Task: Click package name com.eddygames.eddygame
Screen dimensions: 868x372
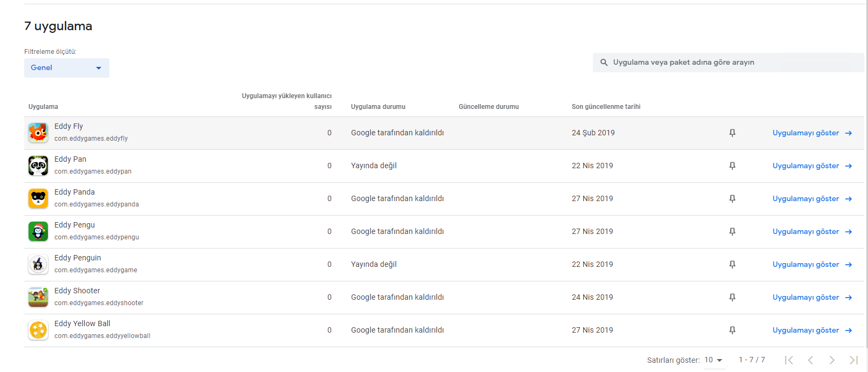Action: [x=96, y=270]
